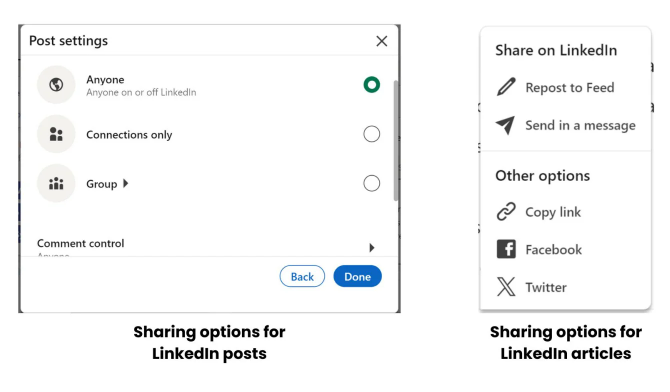Click the Facebook logo icon
This screenshot has height=392, width=670.
coord(506,249)
